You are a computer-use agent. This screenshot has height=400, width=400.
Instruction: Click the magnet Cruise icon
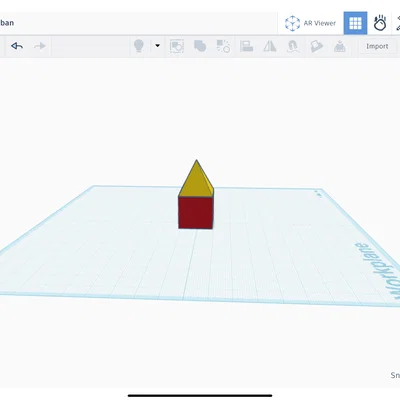(293, 46)
